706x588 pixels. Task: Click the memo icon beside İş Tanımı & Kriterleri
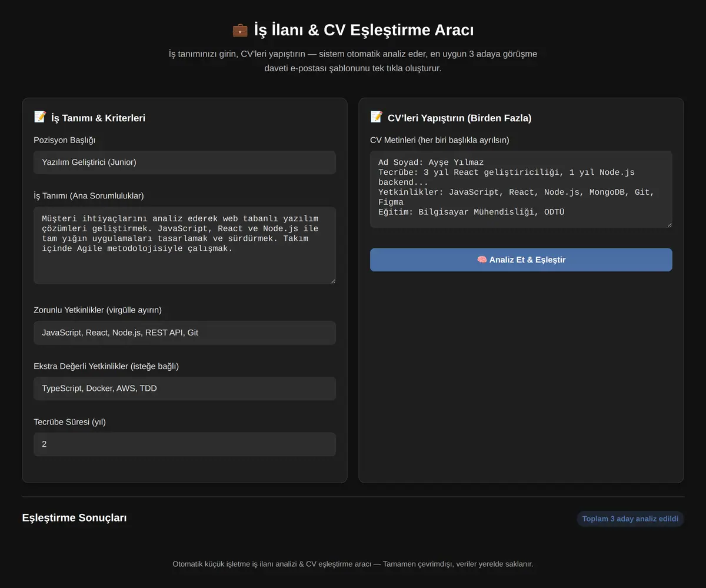[40, 117]
